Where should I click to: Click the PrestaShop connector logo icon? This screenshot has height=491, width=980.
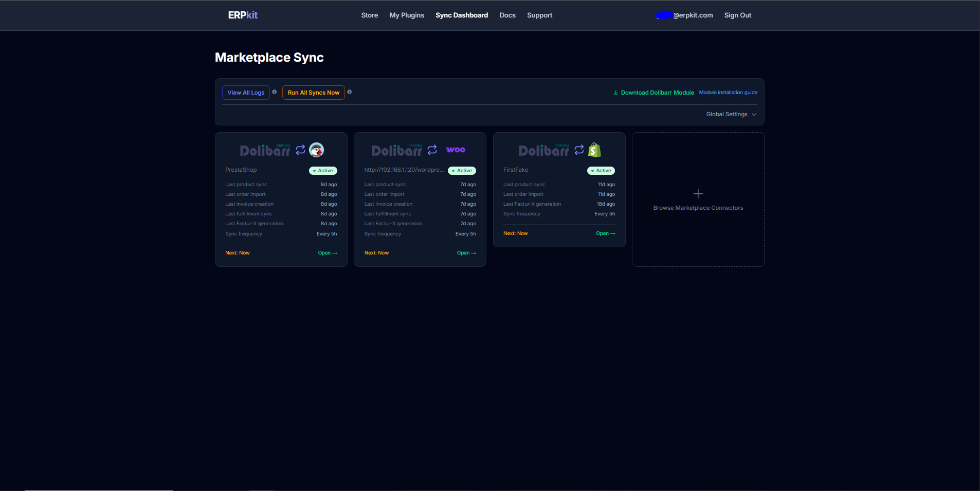(316, 150)
